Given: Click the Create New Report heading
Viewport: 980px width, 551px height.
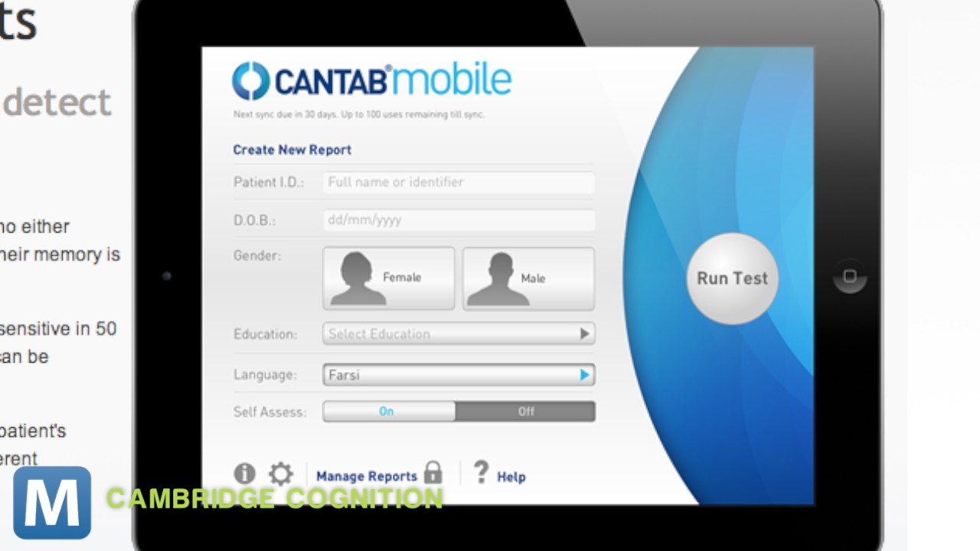Looking at the screenshot, I should pyautogui.click(x=292, y=150).
